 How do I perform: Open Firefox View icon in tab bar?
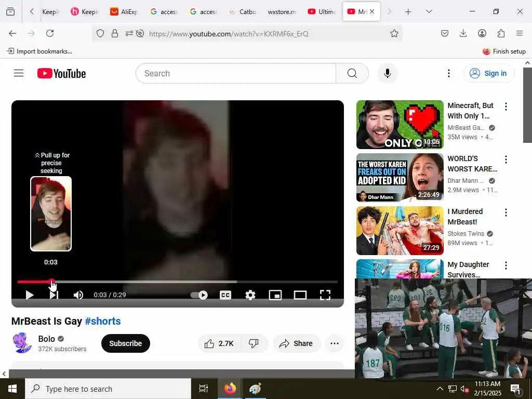[10, 12]
